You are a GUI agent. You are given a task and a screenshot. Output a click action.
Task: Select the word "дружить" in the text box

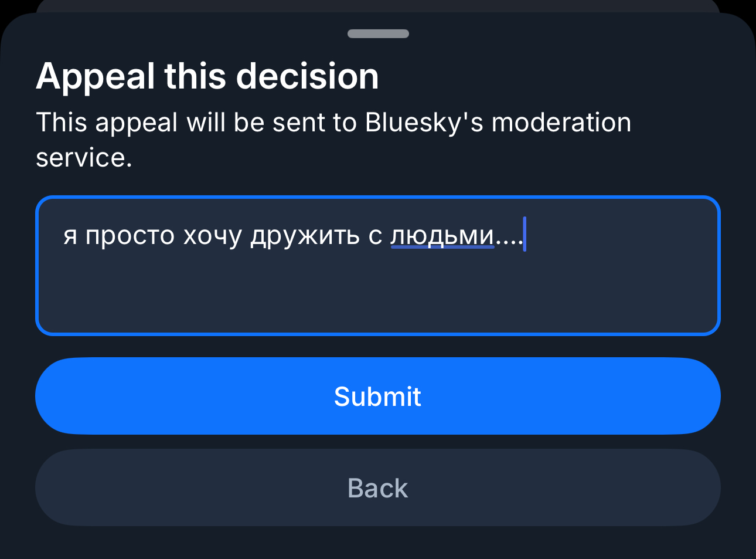coord(305,235)
